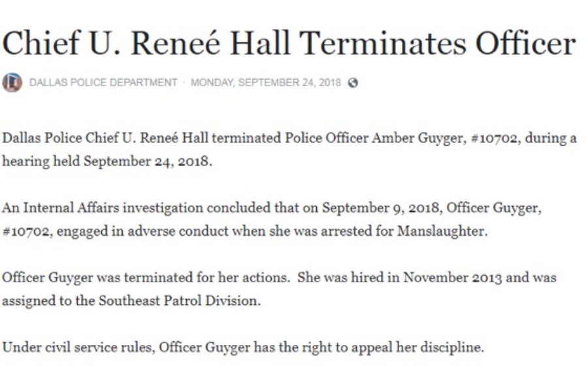
Task: Click Dallas Police Chief at paragraph start
Action: (60, 138)
